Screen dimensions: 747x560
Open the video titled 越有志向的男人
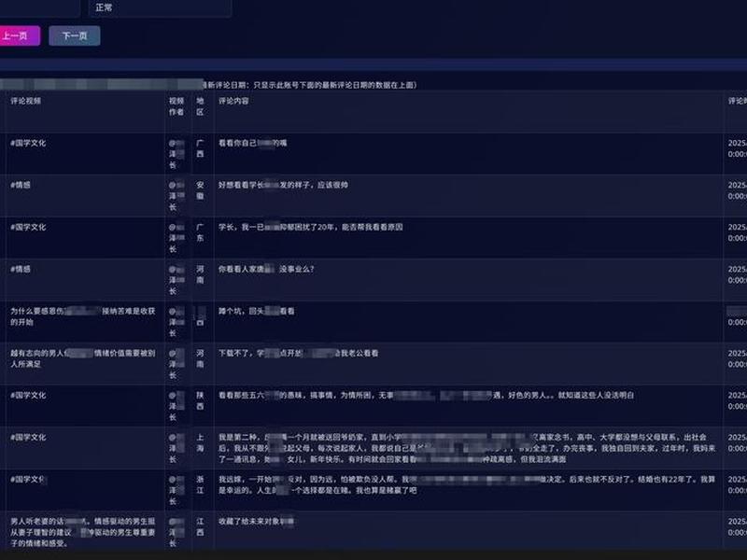[x=83, y=358]
